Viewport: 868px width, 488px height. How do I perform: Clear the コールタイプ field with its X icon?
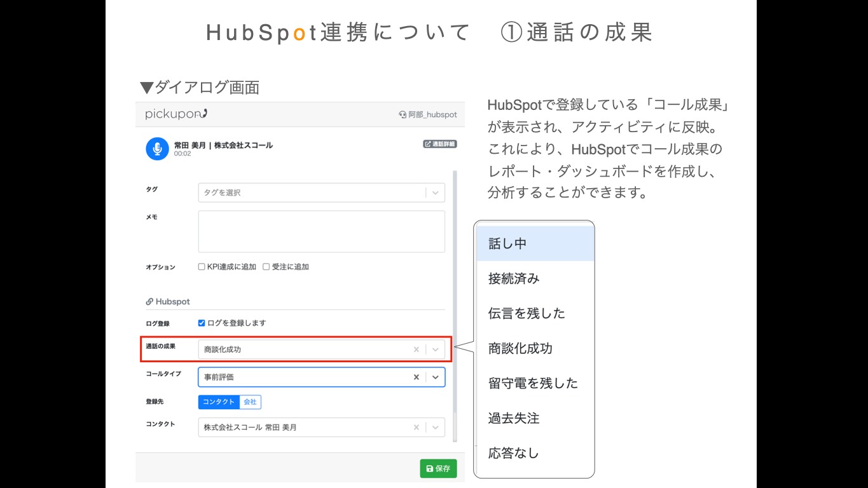coord(416,377)
